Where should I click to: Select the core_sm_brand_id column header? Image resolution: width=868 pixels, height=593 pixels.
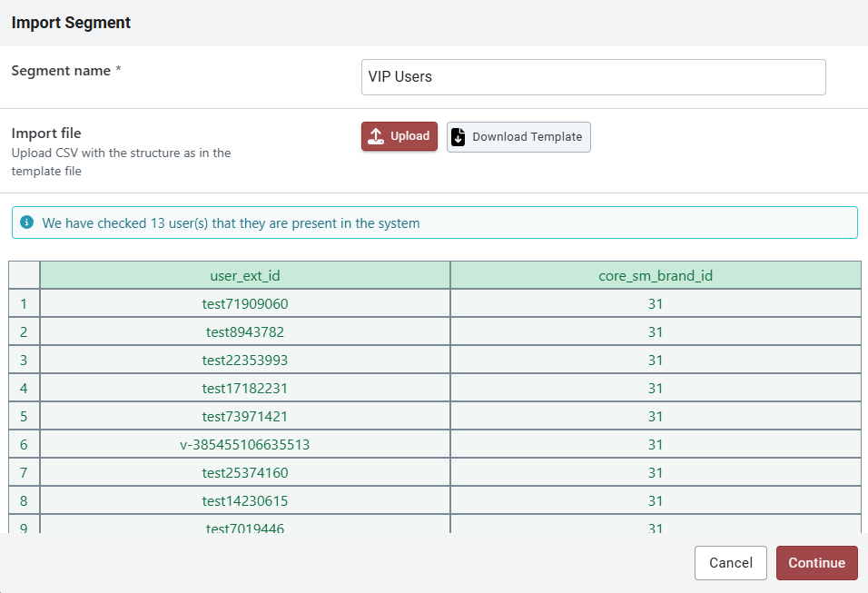[656, 275]
